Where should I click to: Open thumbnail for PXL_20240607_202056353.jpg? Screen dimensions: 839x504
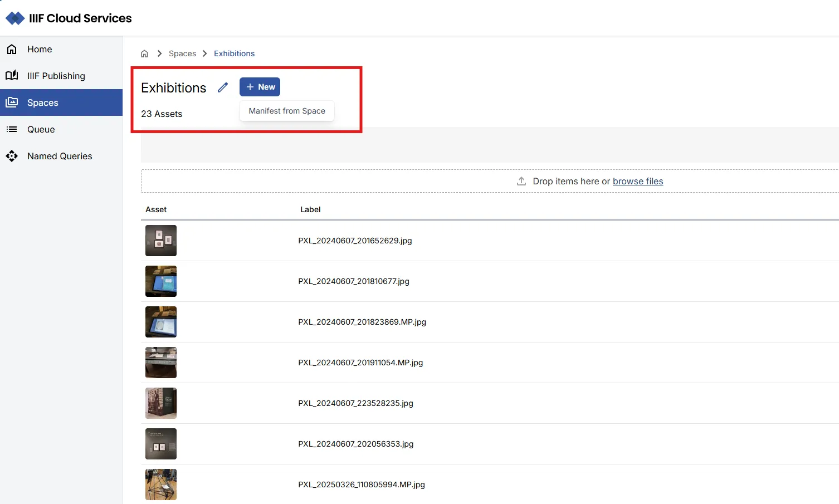point(161,444)
